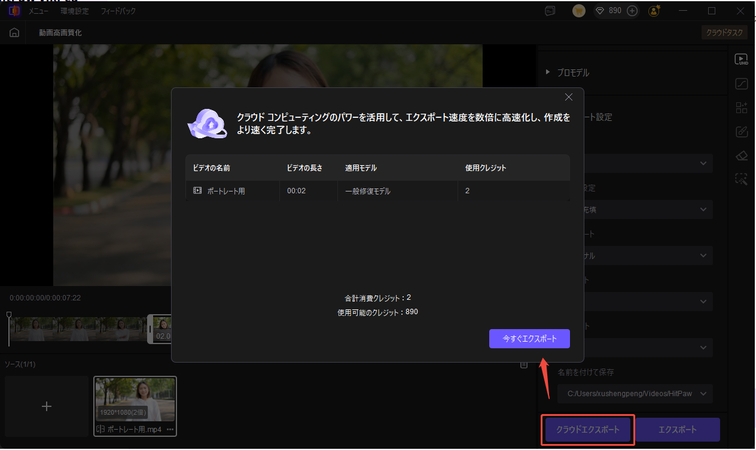Expand the プロモデル section

pos(549,72)
